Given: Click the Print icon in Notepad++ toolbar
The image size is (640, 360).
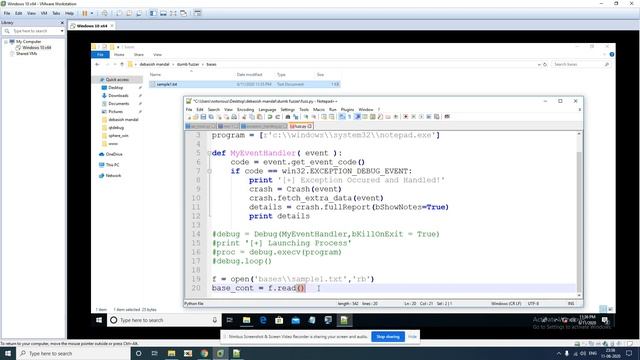Looking at the screenshot, I should tap(234, 117).
